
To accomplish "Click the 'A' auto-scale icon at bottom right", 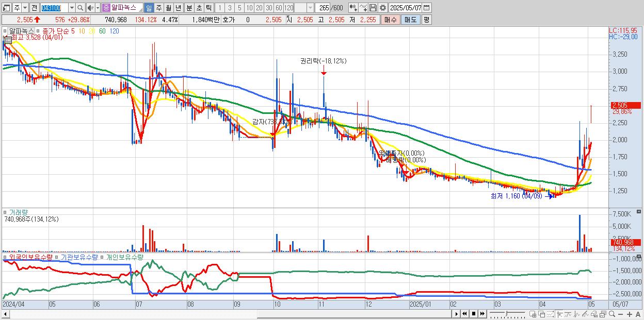I will click(x=638, y=314).
